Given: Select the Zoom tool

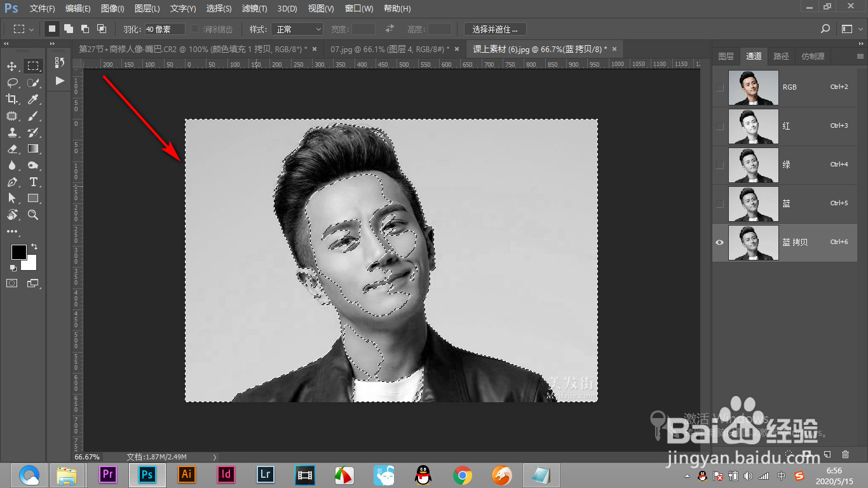Looking at the screenshot, I should 33,215.
